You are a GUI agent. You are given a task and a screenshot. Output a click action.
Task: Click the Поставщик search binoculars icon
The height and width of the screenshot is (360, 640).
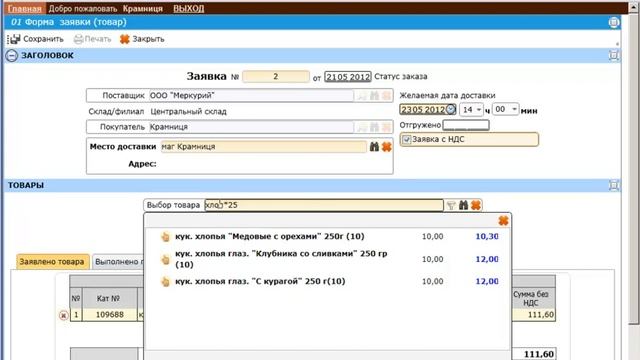point(374,96)
